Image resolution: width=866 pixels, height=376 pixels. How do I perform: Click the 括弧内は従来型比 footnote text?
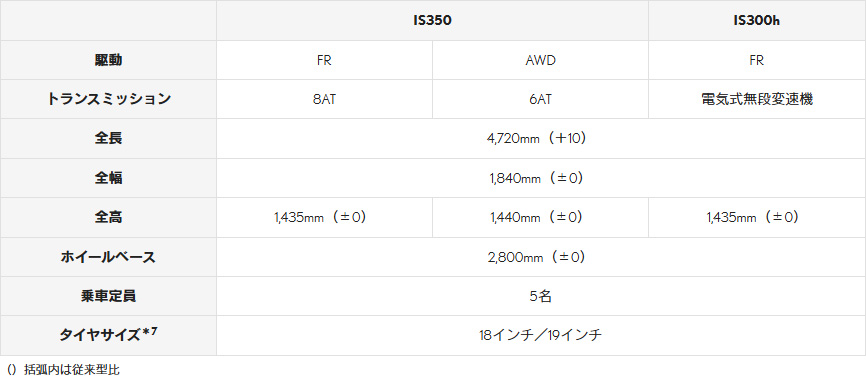coord(72,369)
